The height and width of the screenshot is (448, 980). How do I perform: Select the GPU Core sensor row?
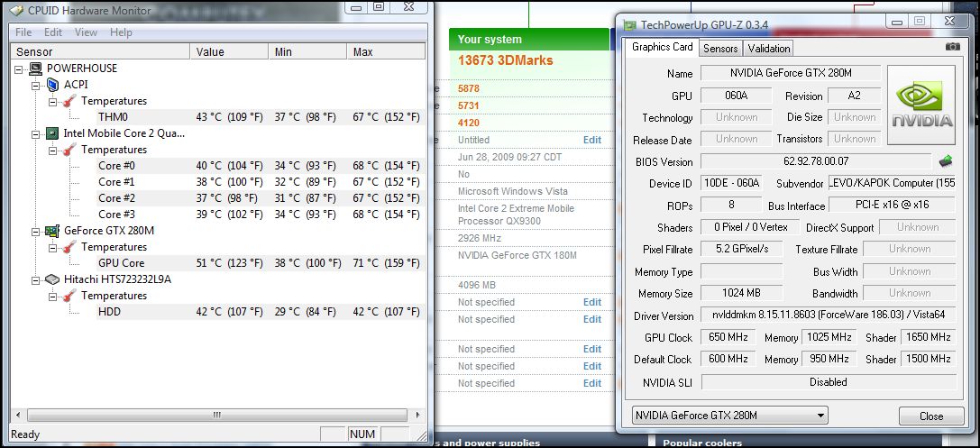point(261,263)
